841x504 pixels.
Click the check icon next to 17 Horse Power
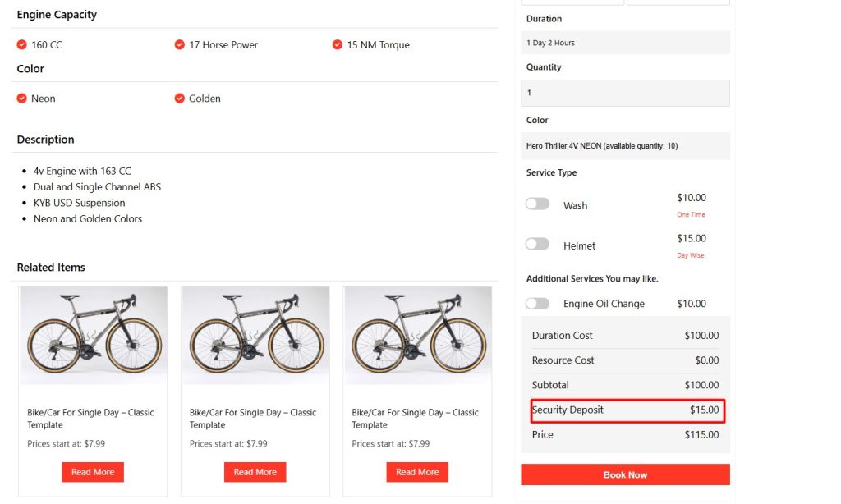(179, 44)
